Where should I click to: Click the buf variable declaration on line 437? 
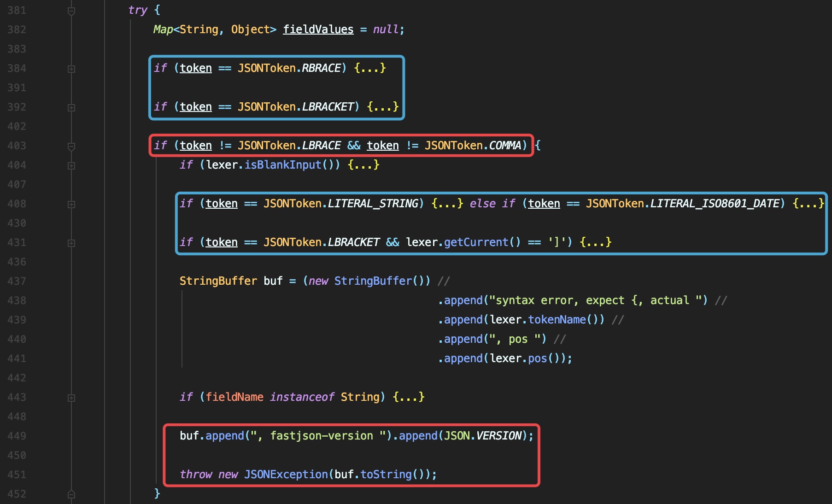click(x=273, y=281)
